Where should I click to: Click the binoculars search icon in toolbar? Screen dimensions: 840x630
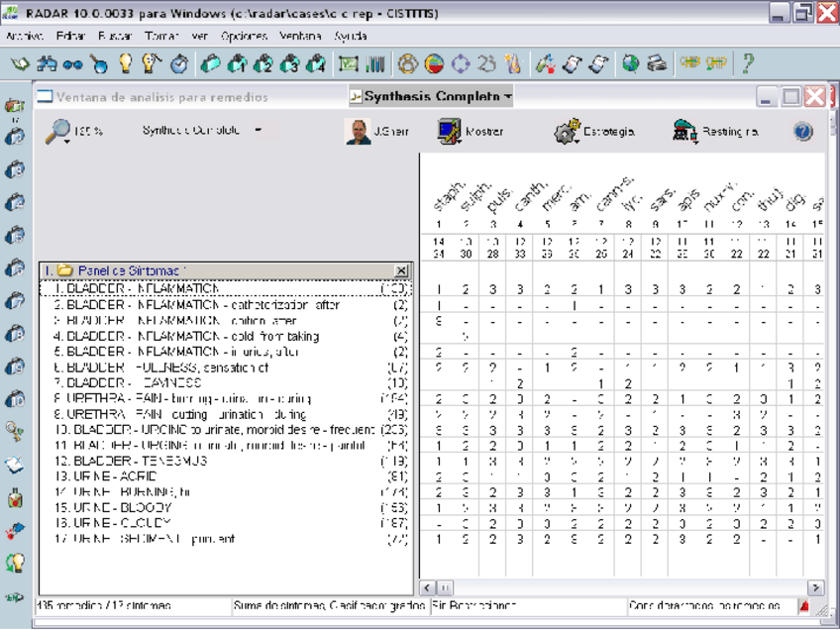pyautogui.click(x=47, y=63)
